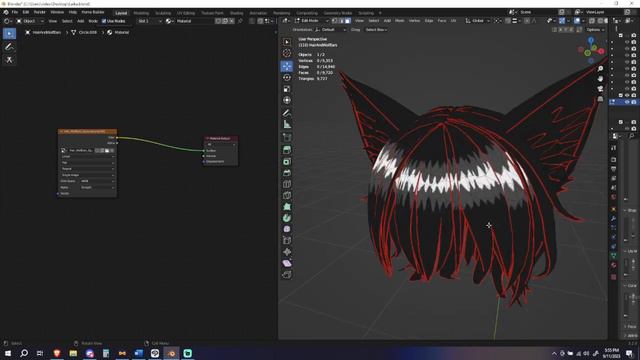Select the Select Box tool in 3D viewport
The height and width of the screenshot is (360, 640).
(x=287, y=42)
